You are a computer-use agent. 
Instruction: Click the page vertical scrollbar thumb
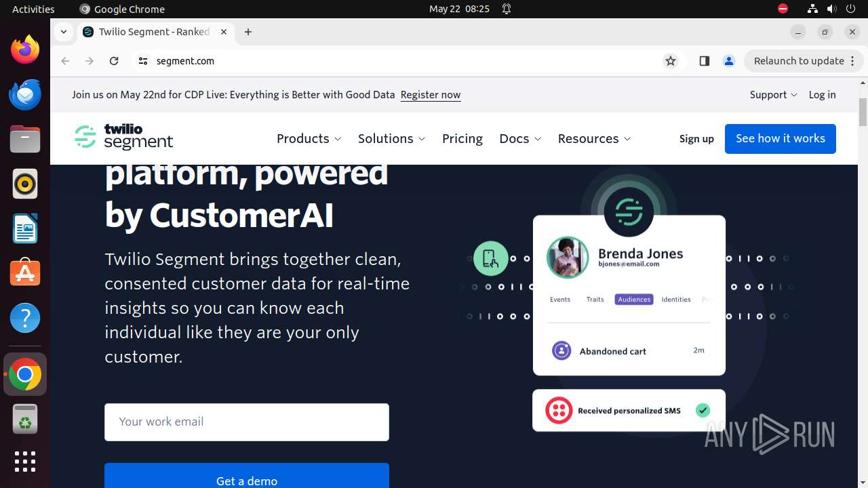pyautogui.click(x=863, y=112)
